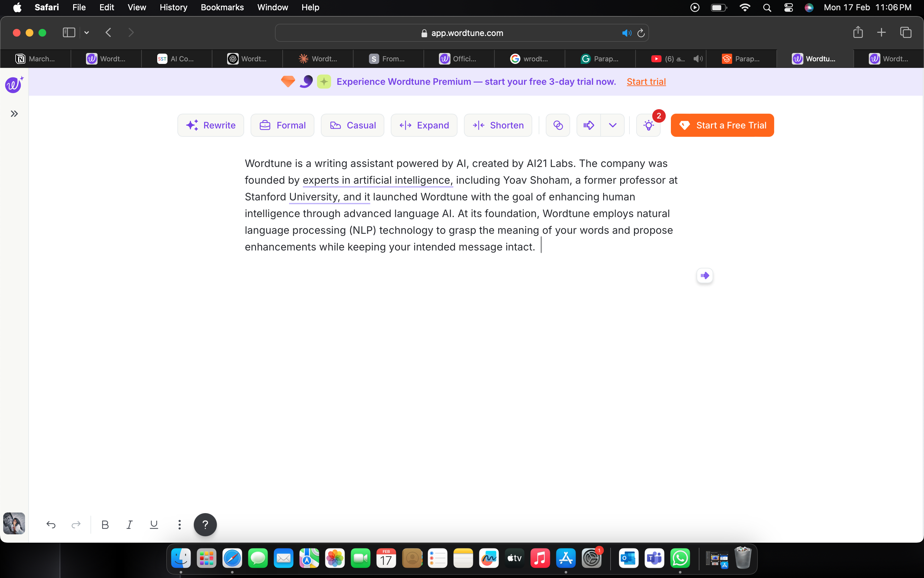Redo the last edit
The image size is (924, 578).
(x=76, y=524)
